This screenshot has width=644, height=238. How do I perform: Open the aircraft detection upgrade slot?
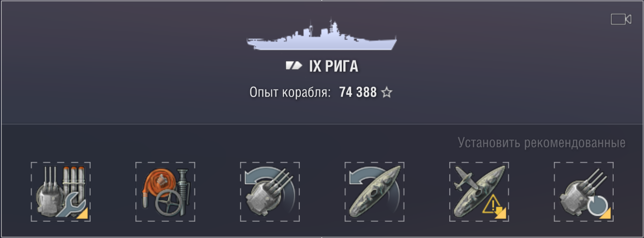pyautogui.click(x=479, y=192)
